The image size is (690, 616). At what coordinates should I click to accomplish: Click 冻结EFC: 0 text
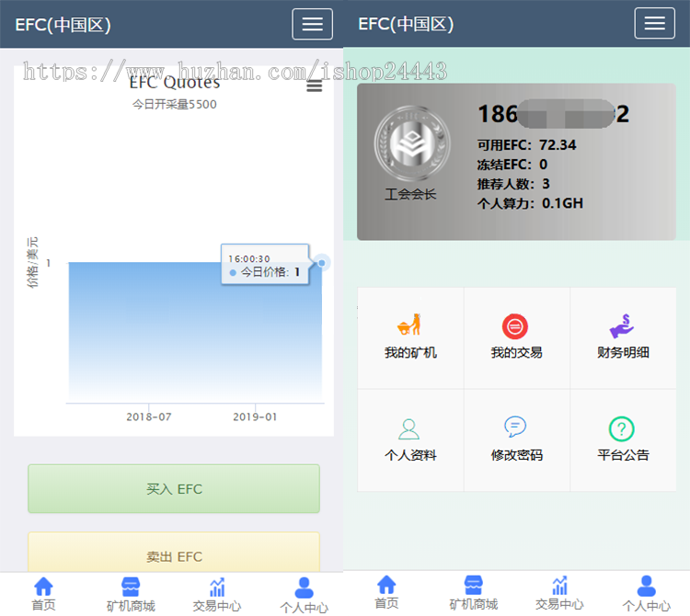(512, 165)
